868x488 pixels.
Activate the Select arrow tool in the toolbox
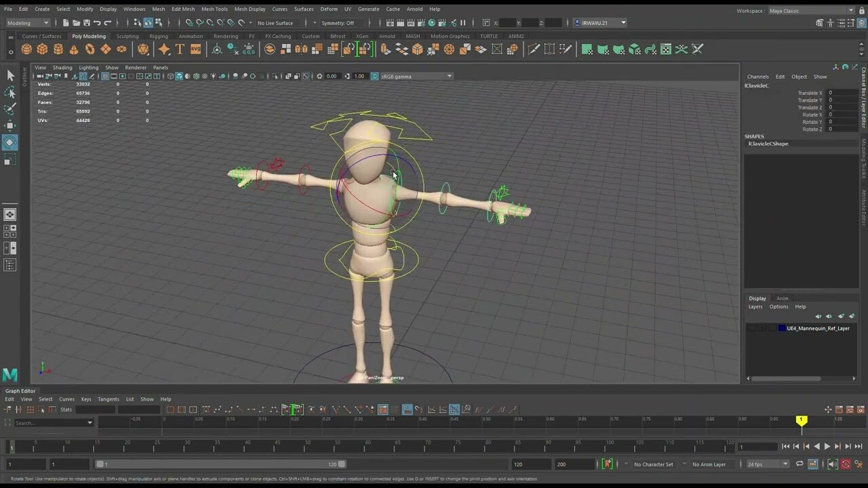[x=9, y=76]
